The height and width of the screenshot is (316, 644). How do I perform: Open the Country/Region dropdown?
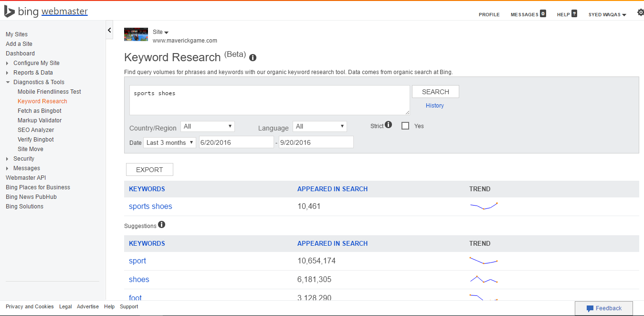click(x=208, y=126)
